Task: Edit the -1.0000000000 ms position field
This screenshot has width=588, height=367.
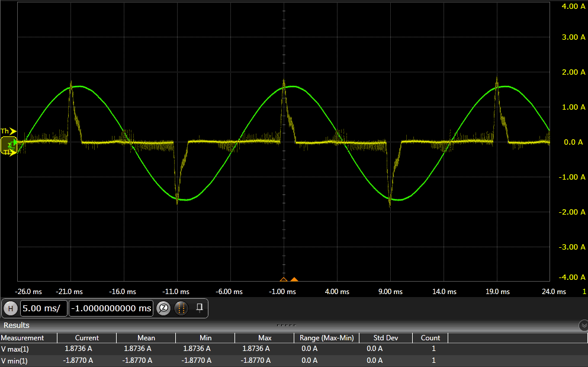Action: [111, 308]
